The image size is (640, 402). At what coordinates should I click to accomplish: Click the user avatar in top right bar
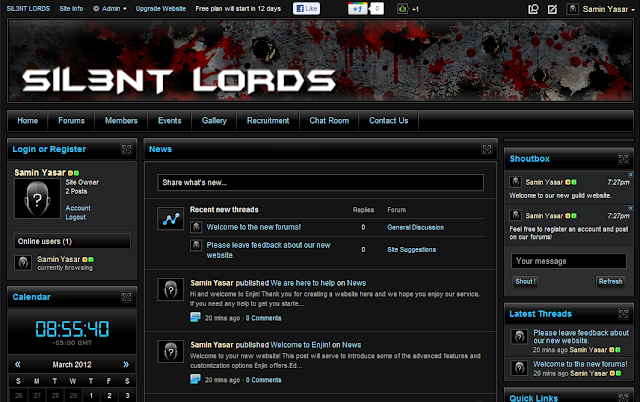click(572, 9)
